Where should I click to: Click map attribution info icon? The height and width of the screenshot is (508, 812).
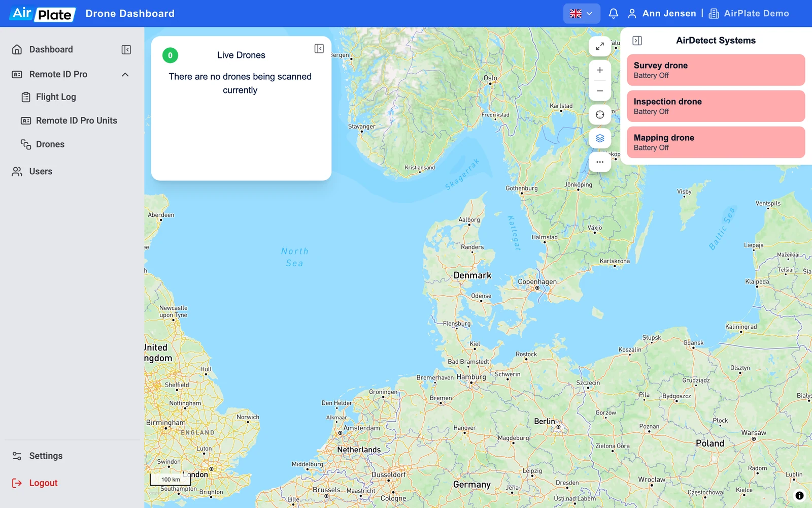799,495
